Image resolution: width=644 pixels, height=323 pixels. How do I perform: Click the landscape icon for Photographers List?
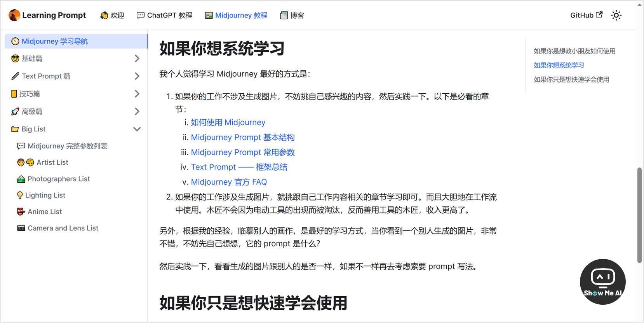[21, 179]
